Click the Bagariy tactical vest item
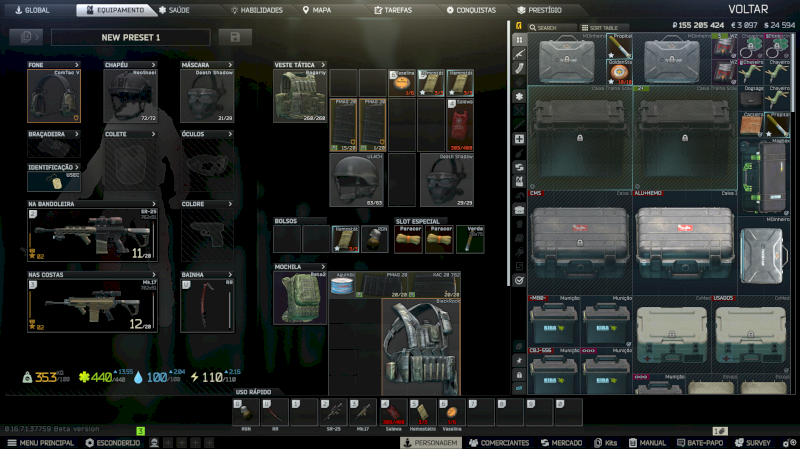800x449 pixels. point(299,96)
